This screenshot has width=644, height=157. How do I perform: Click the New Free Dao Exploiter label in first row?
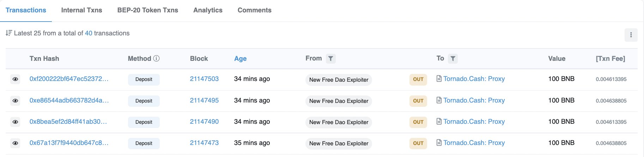339,80
